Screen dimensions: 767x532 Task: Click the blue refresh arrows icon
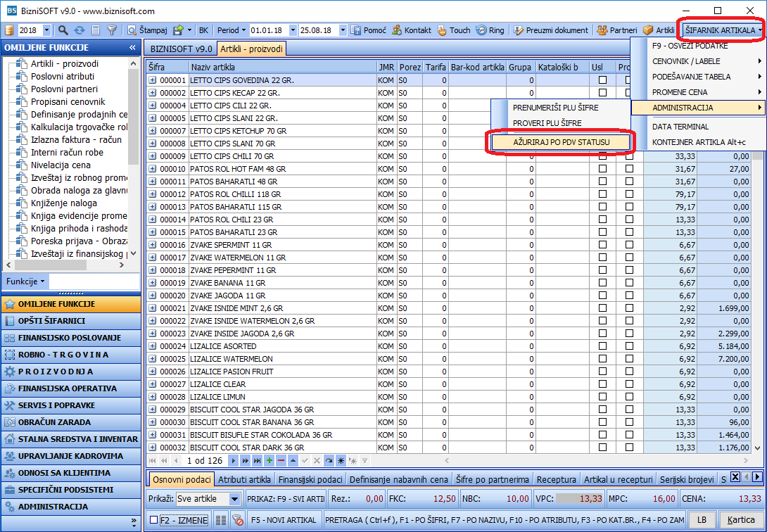pos(80,30)
